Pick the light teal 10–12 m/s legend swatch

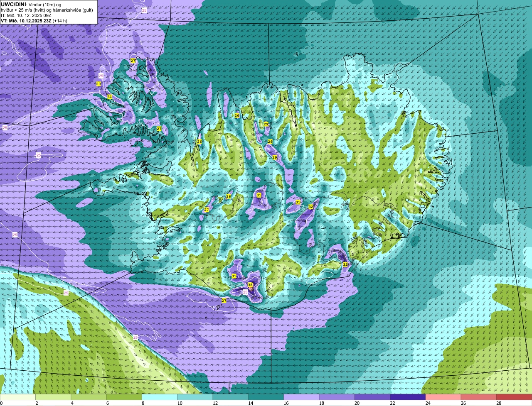pyautogui.click(x=195, y=397)
